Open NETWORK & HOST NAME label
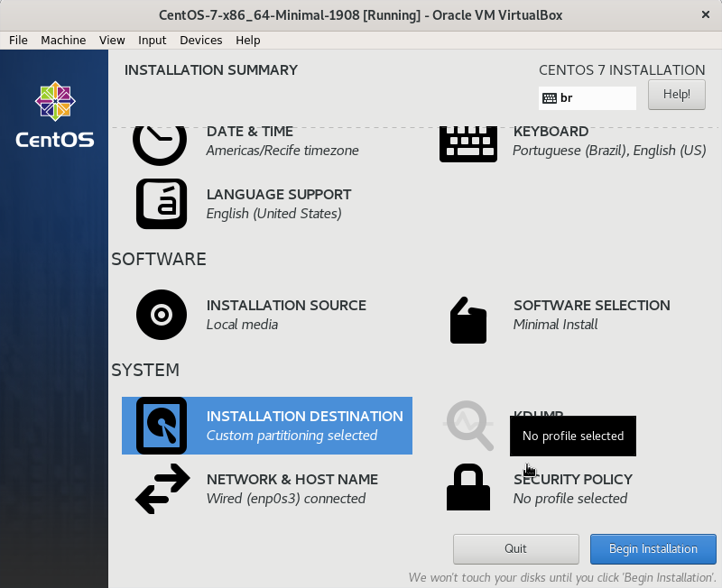Viewport: 722px width, 588px height. (292, 480)
